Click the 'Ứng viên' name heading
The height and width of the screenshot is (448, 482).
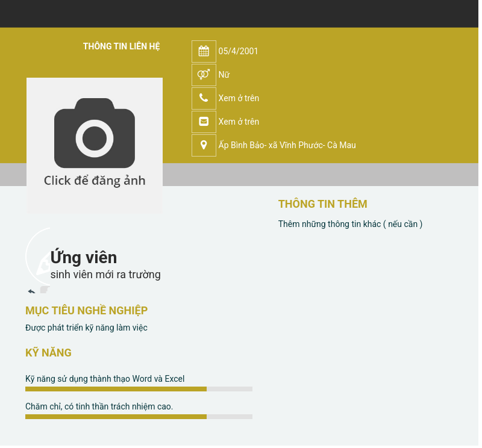coord(84,258)
